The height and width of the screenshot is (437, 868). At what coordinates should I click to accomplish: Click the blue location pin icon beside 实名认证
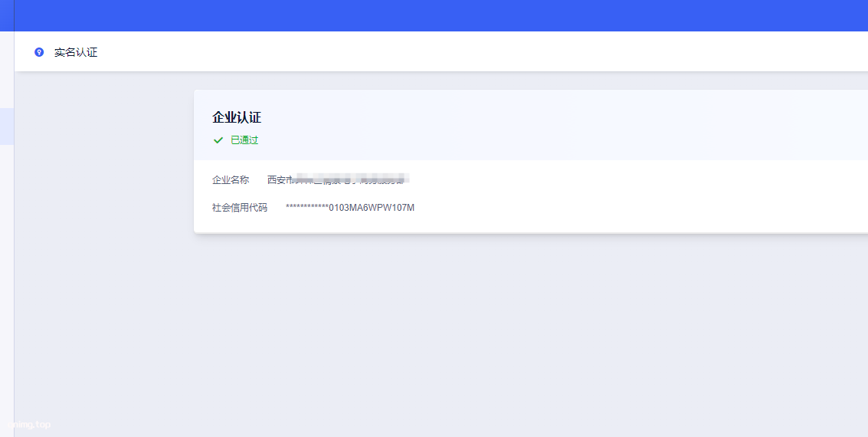coord(39,52)
